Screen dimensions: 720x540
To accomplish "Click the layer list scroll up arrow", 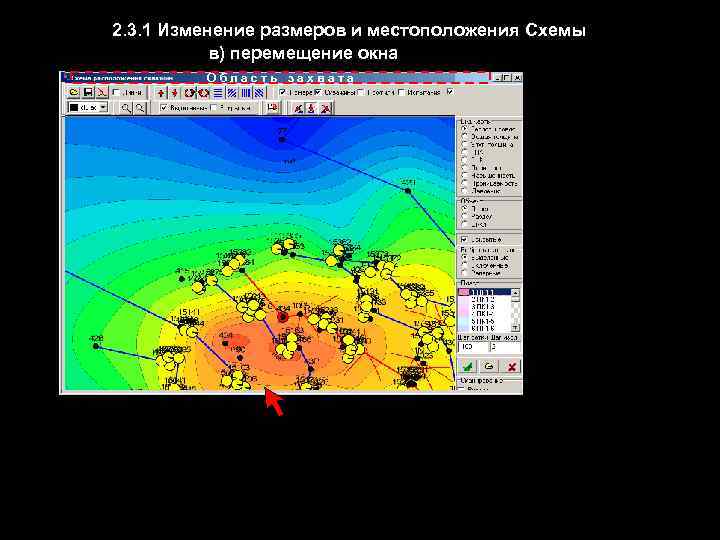I will 516,293.
